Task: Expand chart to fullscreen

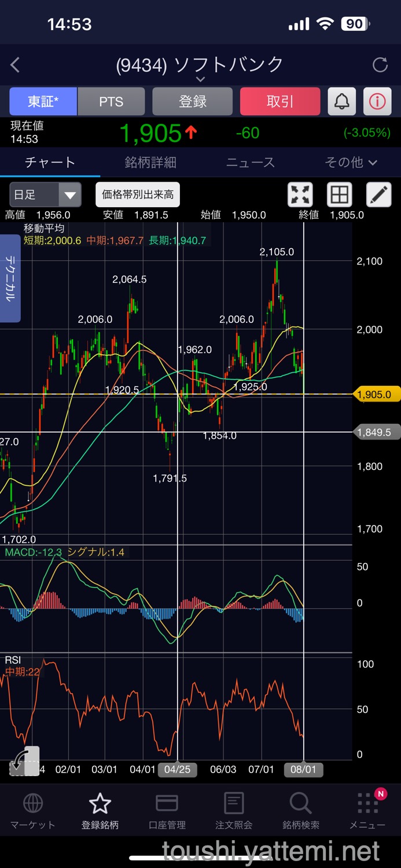Action: click(300, 195)
